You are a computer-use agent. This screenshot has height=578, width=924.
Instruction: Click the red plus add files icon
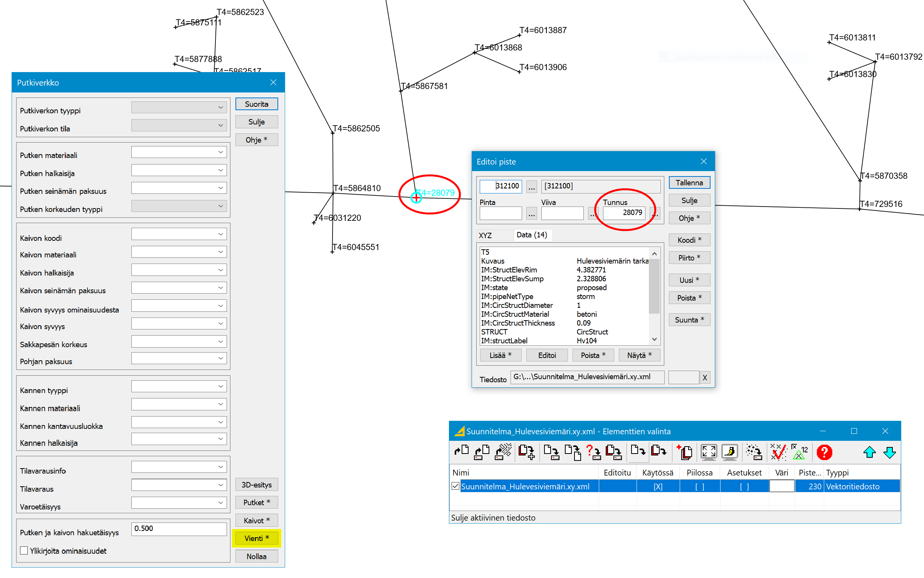pos(685,452)
